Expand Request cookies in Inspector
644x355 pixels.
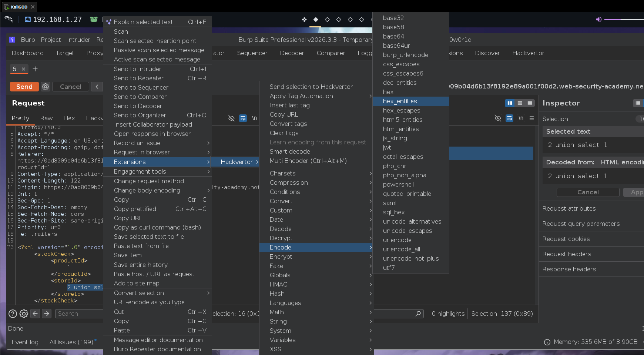(591, 239)
